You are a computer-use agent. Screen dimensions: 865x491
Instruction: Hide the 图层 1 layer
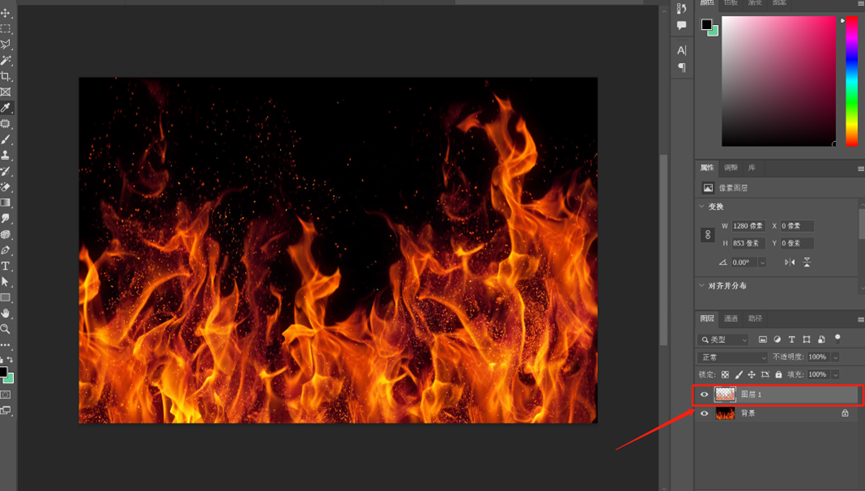click(x=704, y=395)
